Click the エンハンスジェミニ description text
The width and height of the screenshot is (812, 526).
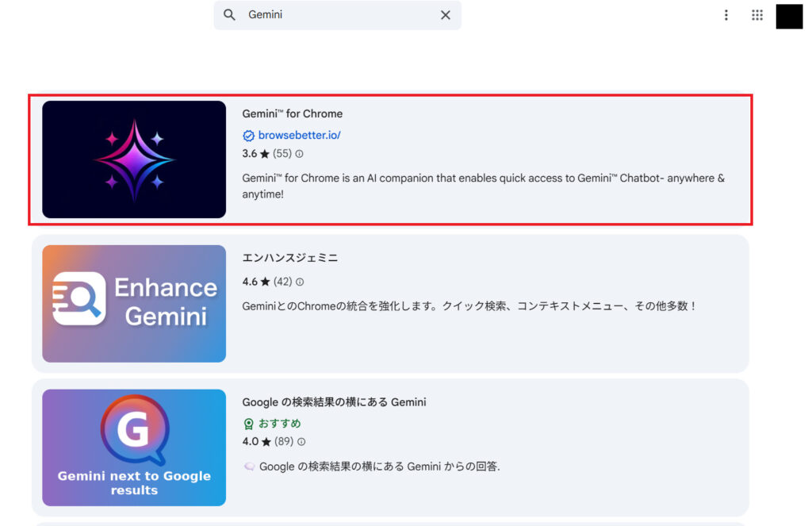pyautogui.click(x=469, y=306)
